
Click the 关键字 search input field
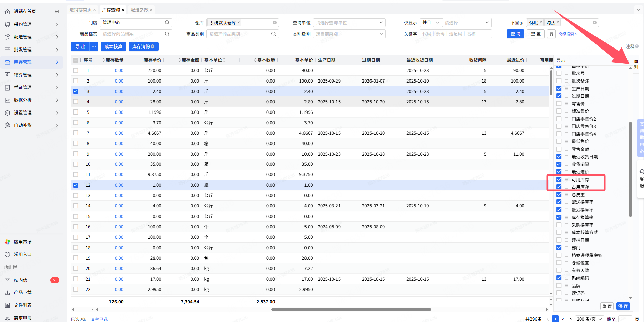coord(455,34)
